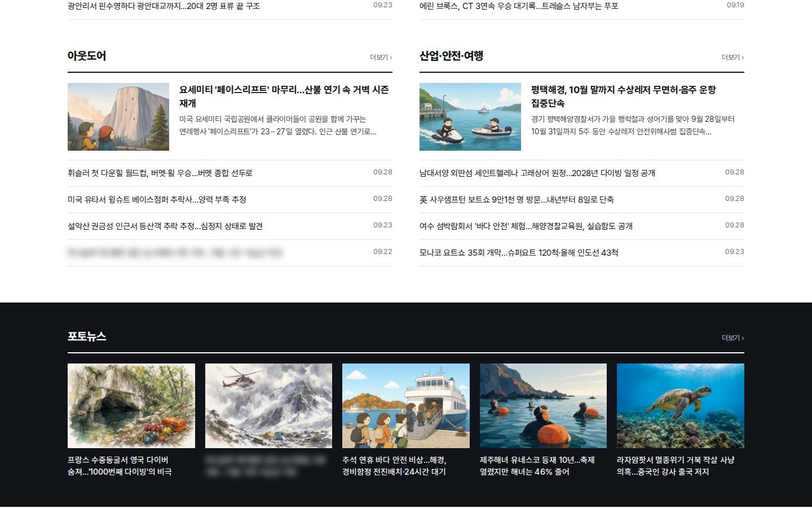Open the 모나코 요트쇼 35회 개막 article
Viewport: 812px width, 508px height.
tap(519, 253)
